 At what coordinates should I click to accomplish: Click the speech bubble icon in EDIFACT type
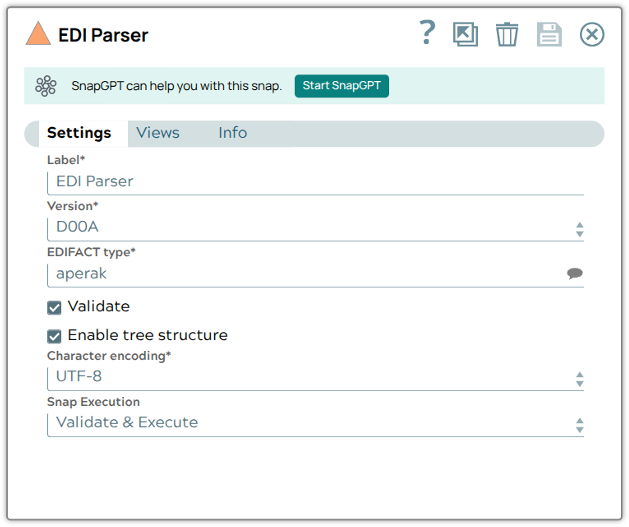575,273
